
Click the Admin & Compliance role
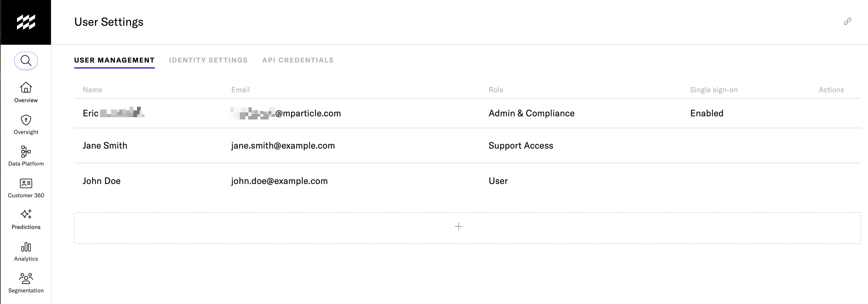pos(531,113)
